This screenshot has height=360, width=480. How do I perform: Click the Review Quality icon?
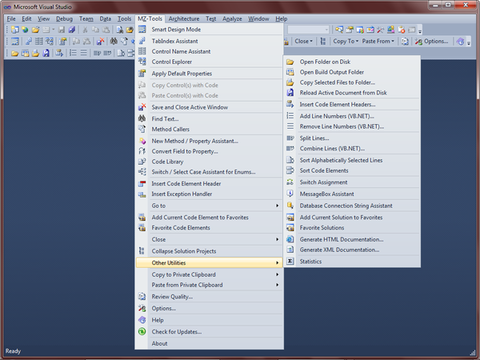coord(142,296)
